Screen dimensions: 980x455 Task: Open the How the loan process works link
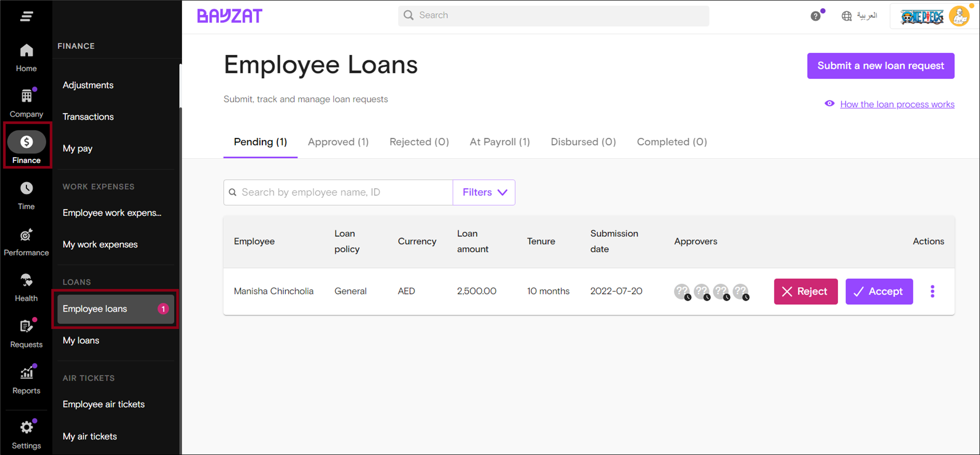pos(897,104)
